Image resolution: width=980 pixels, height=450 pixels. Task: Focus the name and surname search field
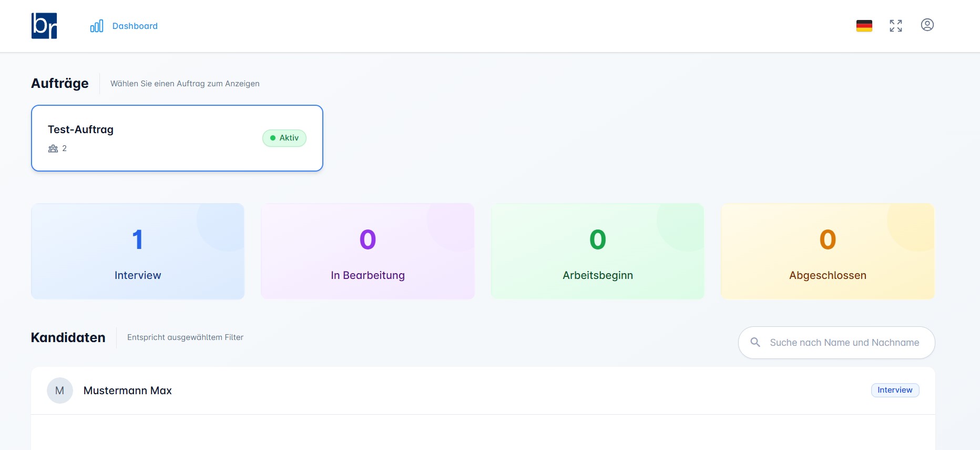coord(844,343)
